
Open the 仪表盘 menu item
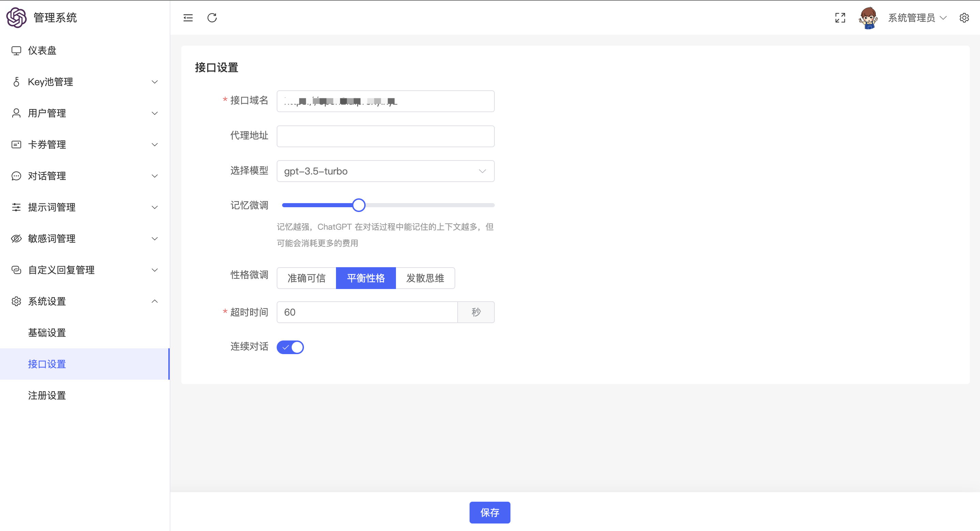point(85,51)
